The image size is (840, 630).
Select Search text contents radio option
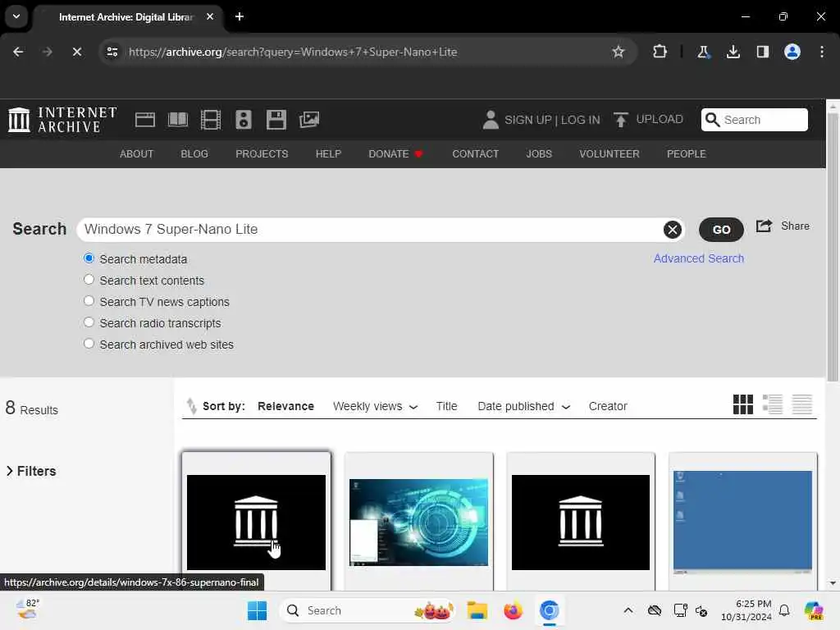[89, 280]
